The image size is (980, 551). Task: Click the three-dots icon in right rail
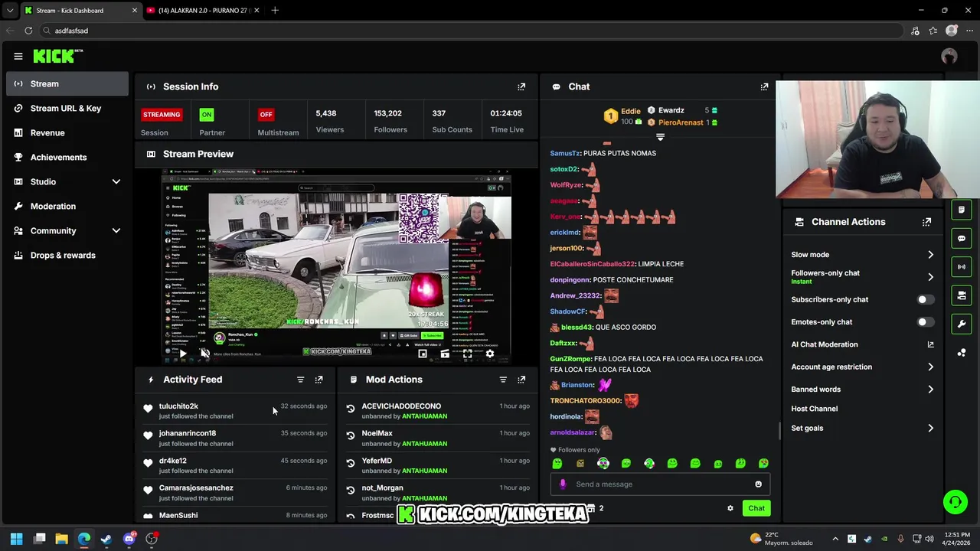tap(962, 352)
